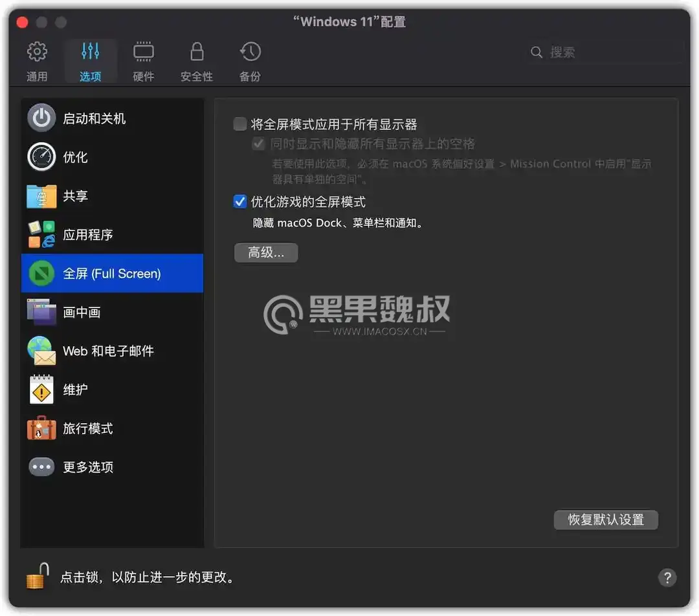
Task: Open the 旅行模式 suitcase icon
Action: pyautogui.click(x=41, y=428)
